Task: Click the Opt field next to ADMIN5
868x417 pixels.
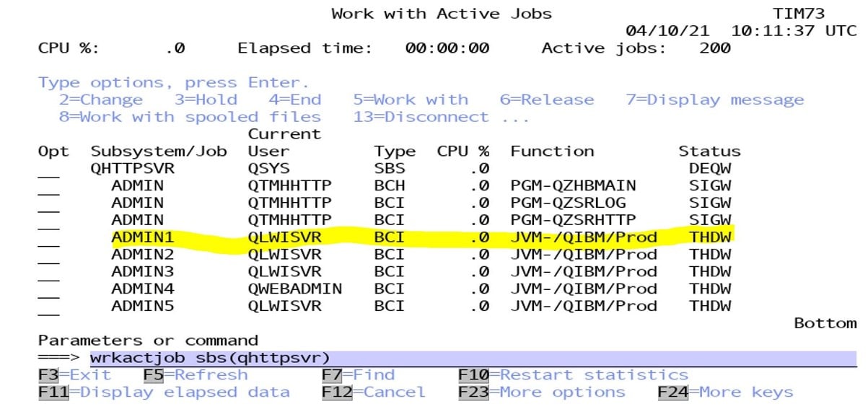Action: click(x=48, y=307)
